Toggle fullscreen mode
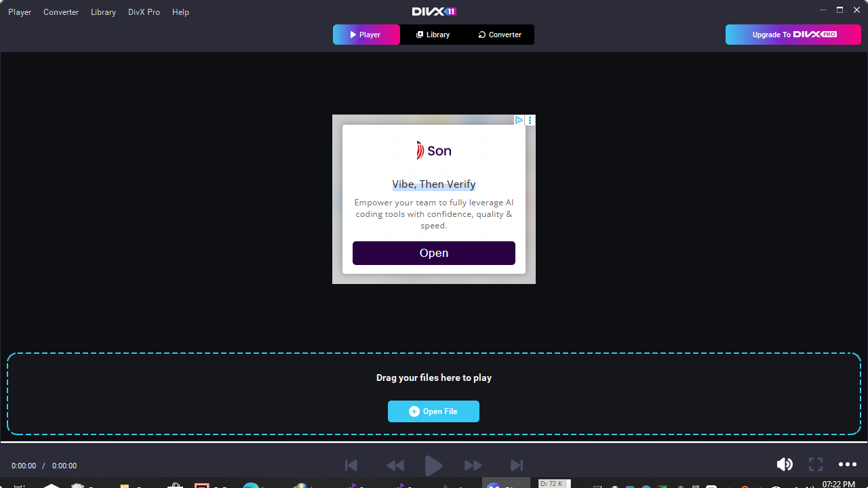 pos(816,464)
